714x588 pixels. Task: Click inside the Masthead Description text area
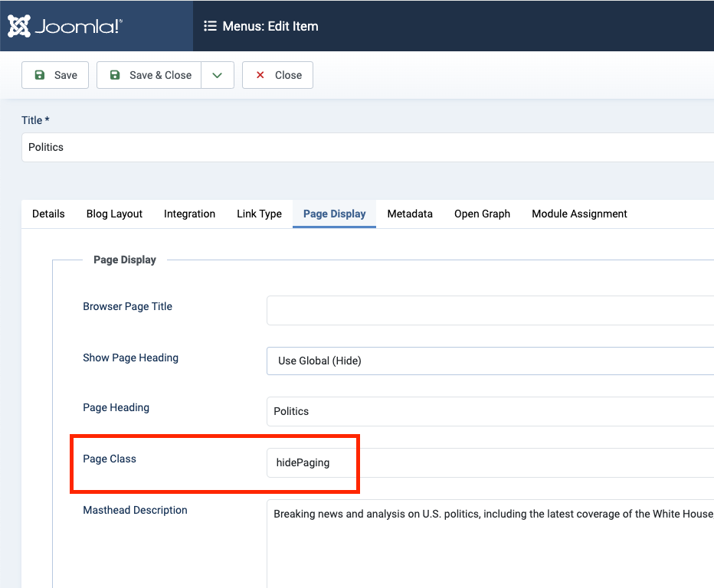pyautogui.click(x=490, y=544)
